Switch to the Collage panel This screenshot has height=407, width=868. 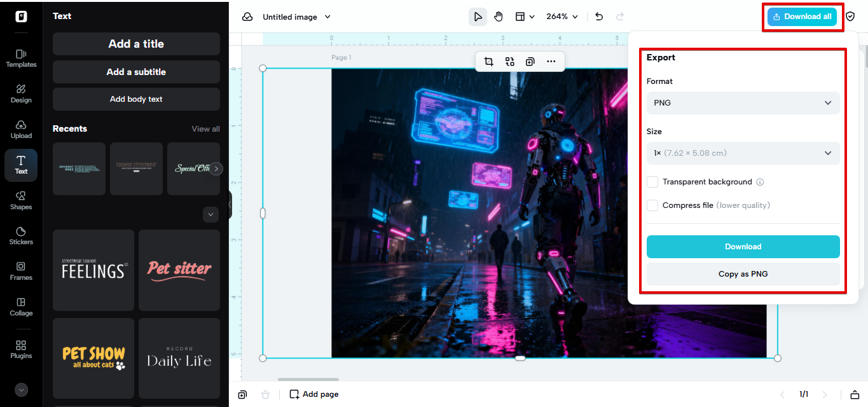coord(21,307)
